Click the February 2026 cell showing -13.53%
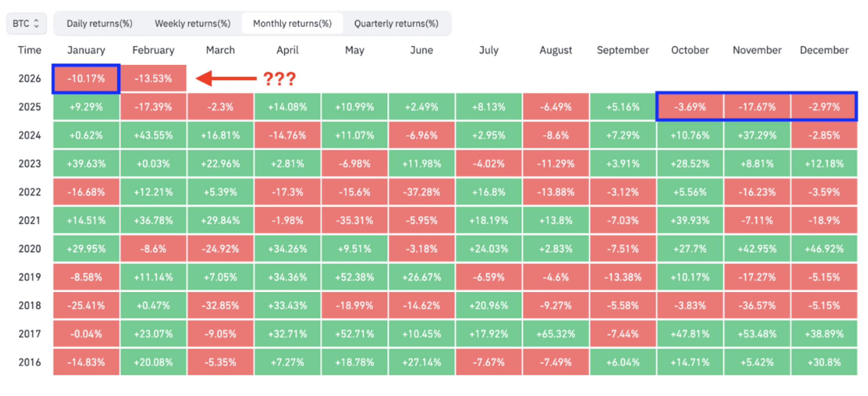The height and width of the screenshot is (396, 868). coord(153,79)
